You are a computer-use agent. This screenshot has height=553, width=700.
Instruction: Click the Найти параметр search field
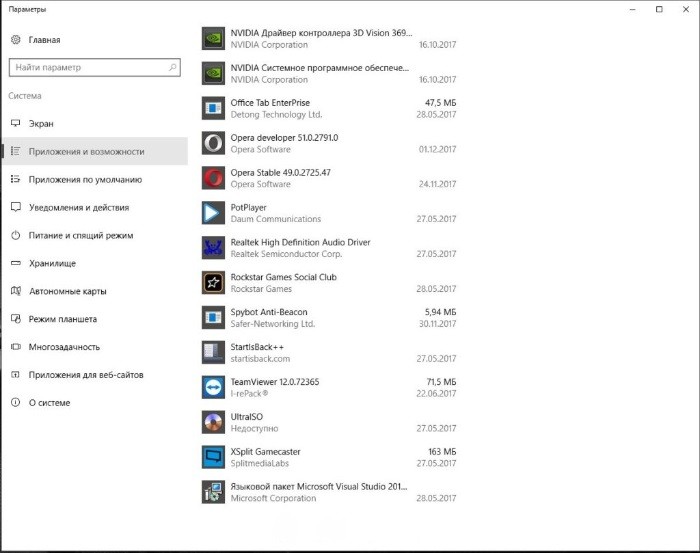[x=95, y=67]
